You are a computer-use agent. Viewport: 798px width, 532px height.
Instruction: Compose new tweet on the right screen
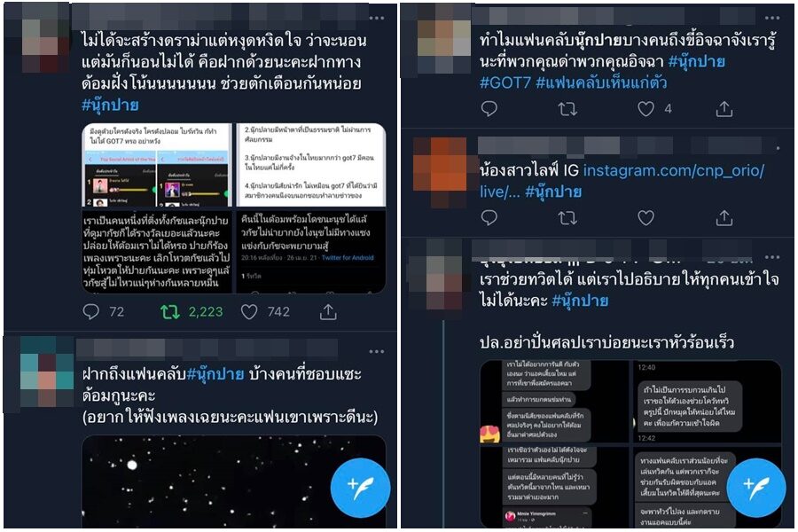coord(756,488)
